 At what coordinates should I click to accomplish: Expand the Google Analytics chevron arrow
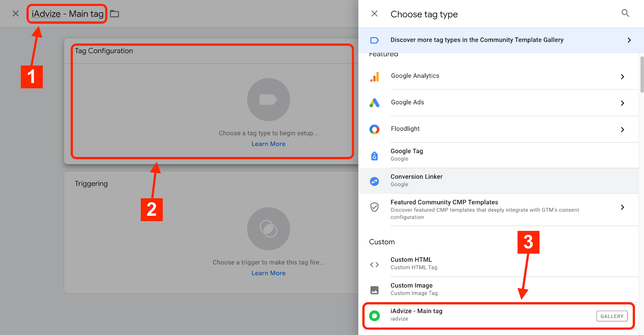click(622, 77)
